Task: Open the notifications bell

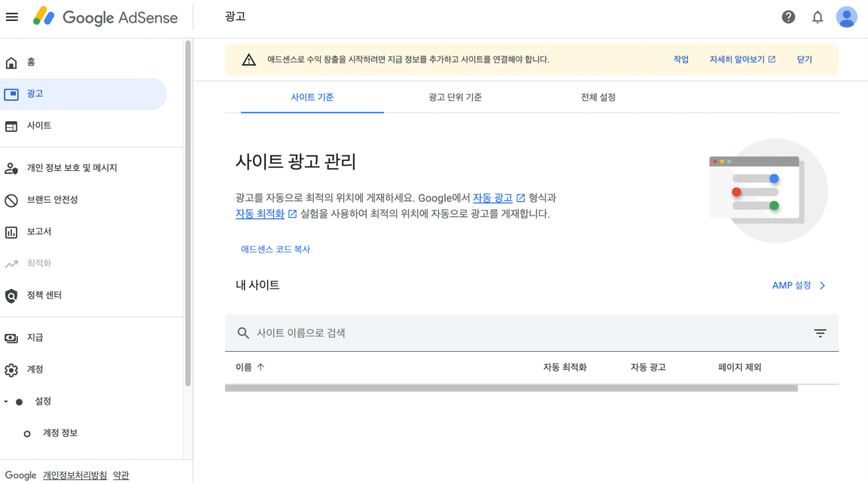Action: tap(817, 17)
